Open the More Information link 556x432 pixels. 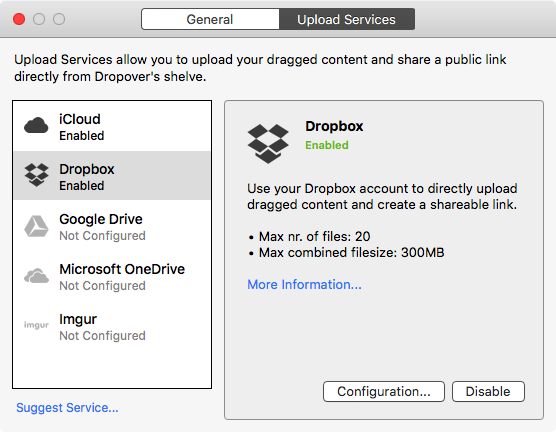pyautogui.click(x=304, y=284)
